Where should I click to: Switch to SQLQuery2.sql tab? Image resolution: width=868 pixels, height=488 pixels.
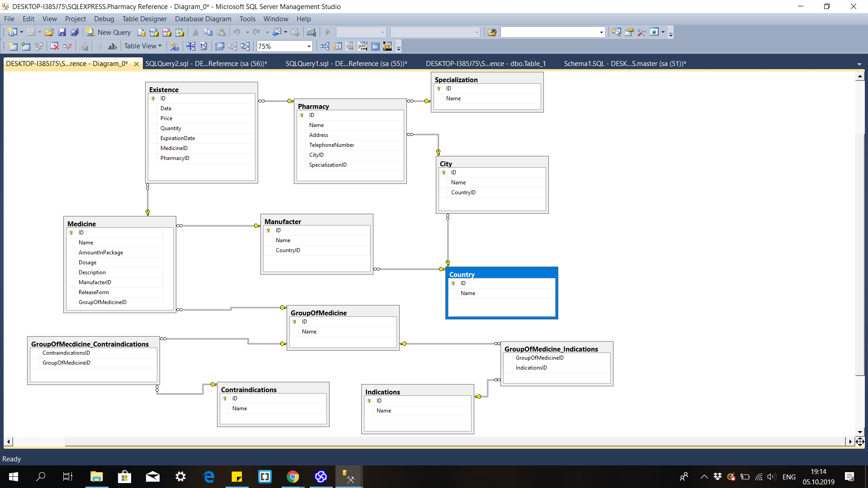pos(206,64)
